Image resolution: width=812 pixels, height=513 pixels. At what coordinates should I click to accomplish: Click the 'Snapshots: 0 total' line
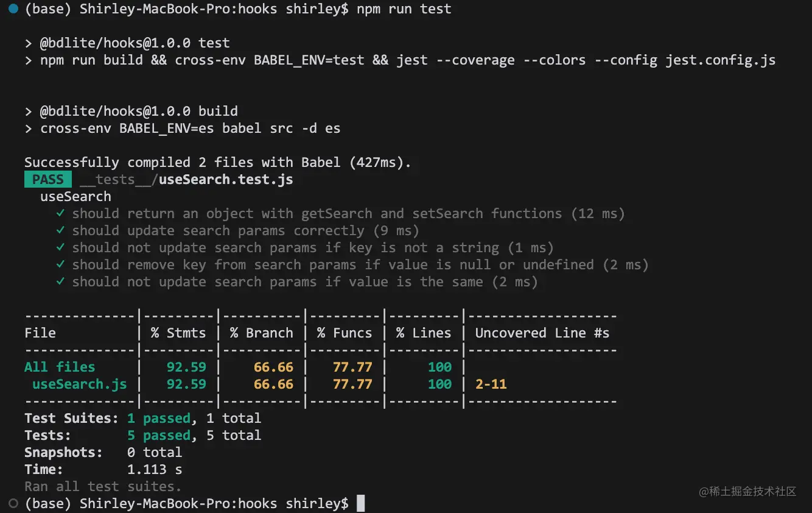pyautogui.click(x=103, y=452)
